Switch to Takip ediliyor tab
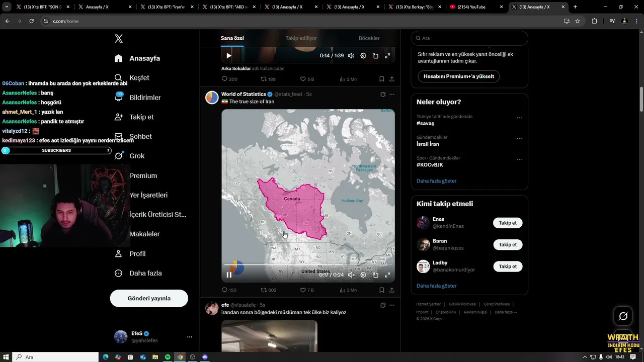Viewport: 644px width, 362px height. click(x=301, y=38)
